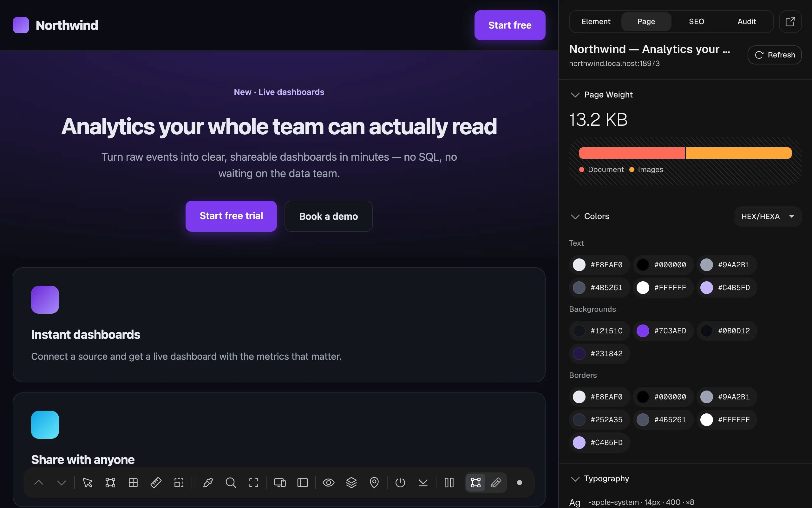The width and height of the screenshot is (812, 508).
Task: Click the red Document segment of weight bar
Action: point(632,153)
